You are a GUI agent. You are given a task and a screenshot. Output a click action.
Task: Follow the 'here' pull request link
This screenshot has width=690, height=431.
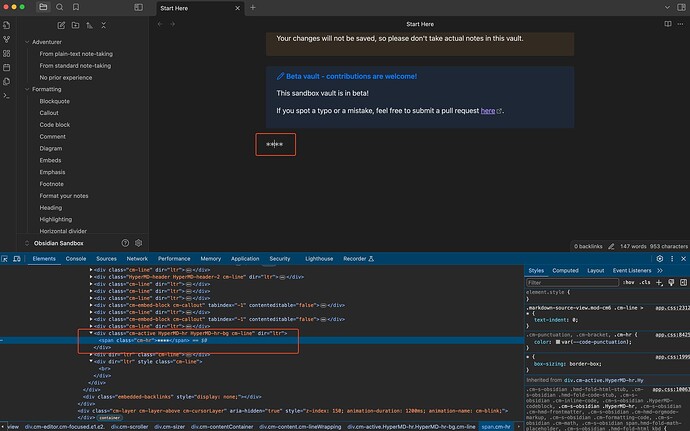click(488, 111)
